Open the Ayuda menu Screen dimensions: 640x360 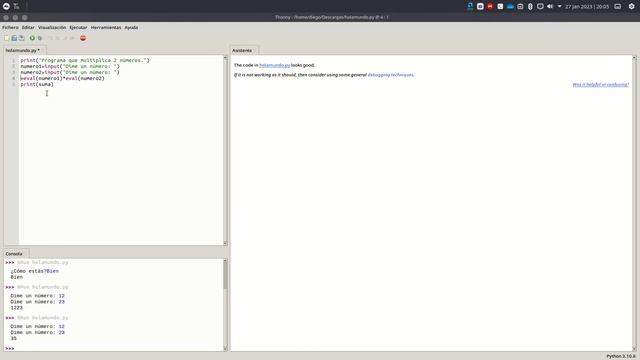point(131,27)
